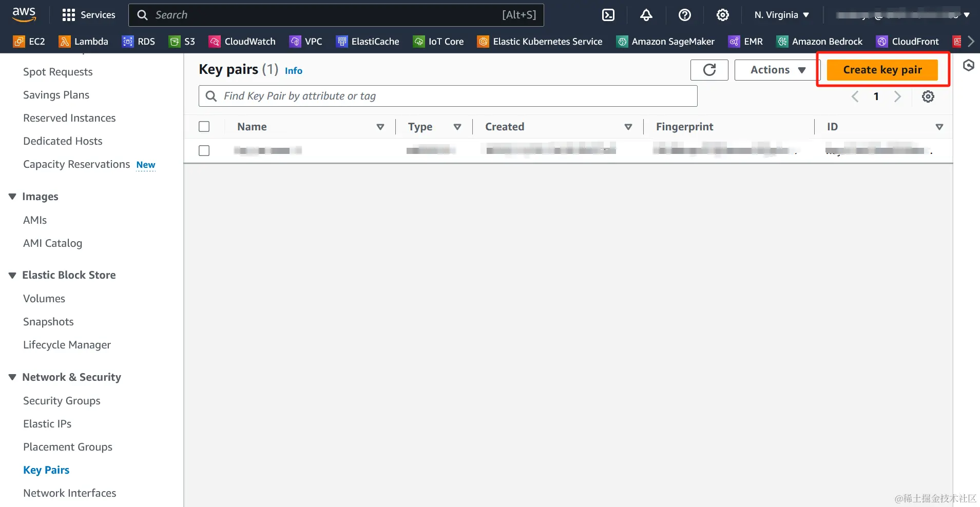980x507 pixels.
Task: Open the Lambda service shortcut
Action: point(84,42)
